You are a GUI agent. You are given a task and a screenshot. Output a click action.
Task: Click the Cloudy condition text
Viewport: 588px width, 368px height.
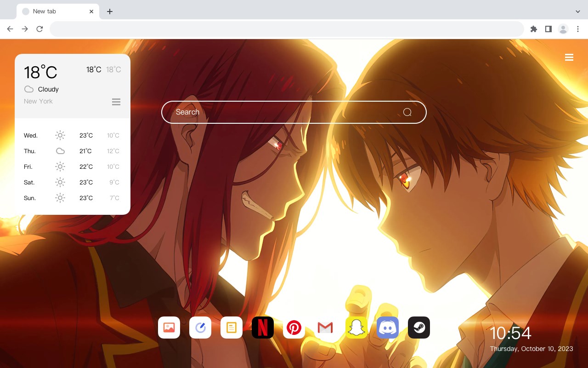48,89
